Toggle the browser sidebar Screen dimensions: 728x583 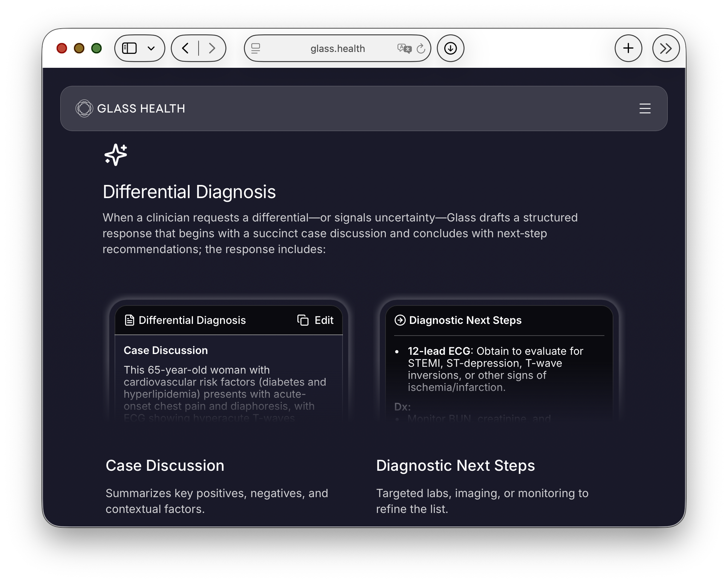tap(130, 48)
